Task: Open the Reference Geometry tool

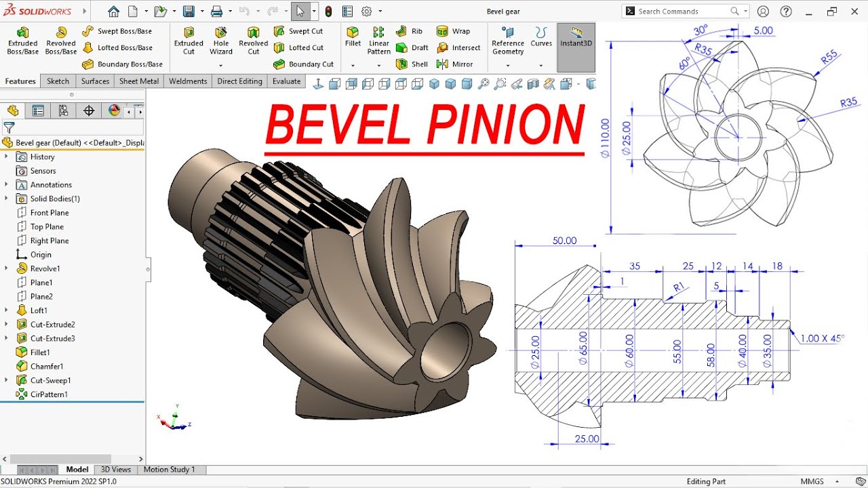Action: coord(508,41)
